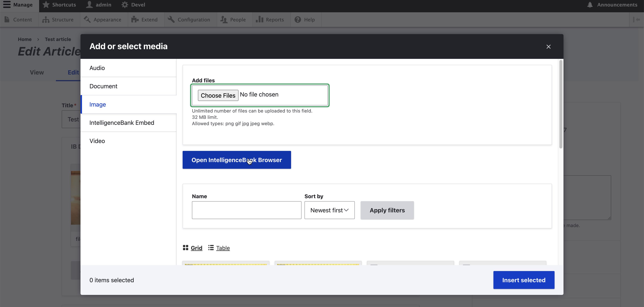Click the Name filter text field
Image resolution: width=644 pixels, height=307 pixels.
click(246, 210)
